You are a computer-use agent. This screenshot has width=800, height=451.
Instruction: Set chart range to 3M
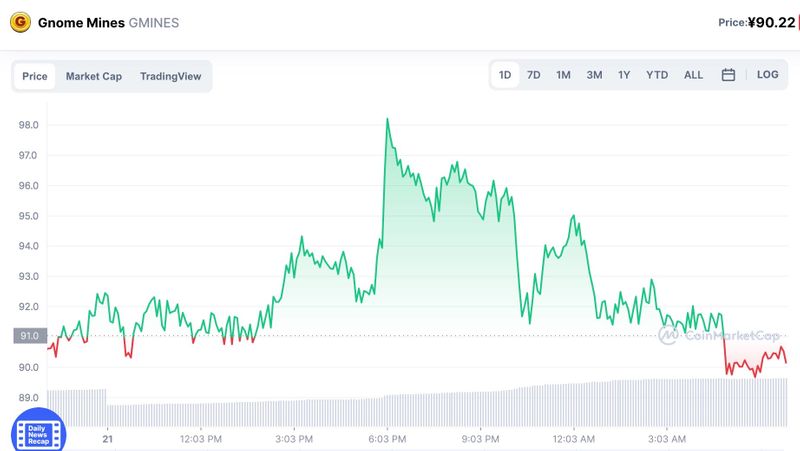point(594,75)
